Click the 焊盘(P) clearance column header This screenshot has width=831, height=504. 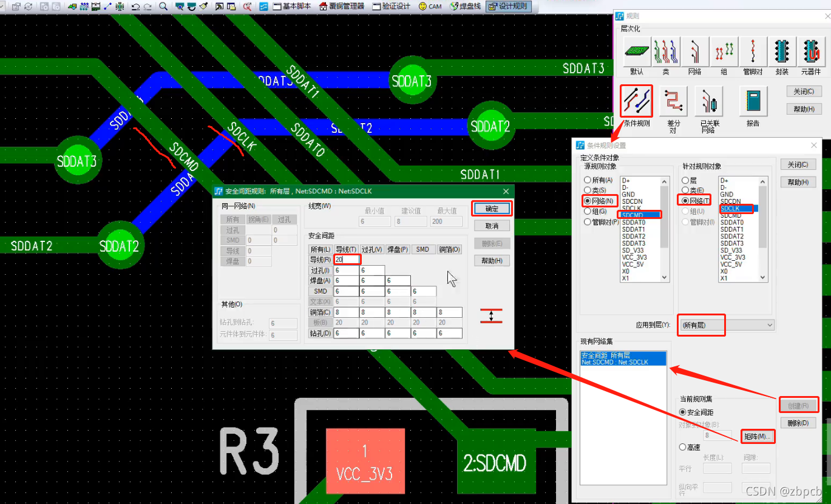point(398,249)
